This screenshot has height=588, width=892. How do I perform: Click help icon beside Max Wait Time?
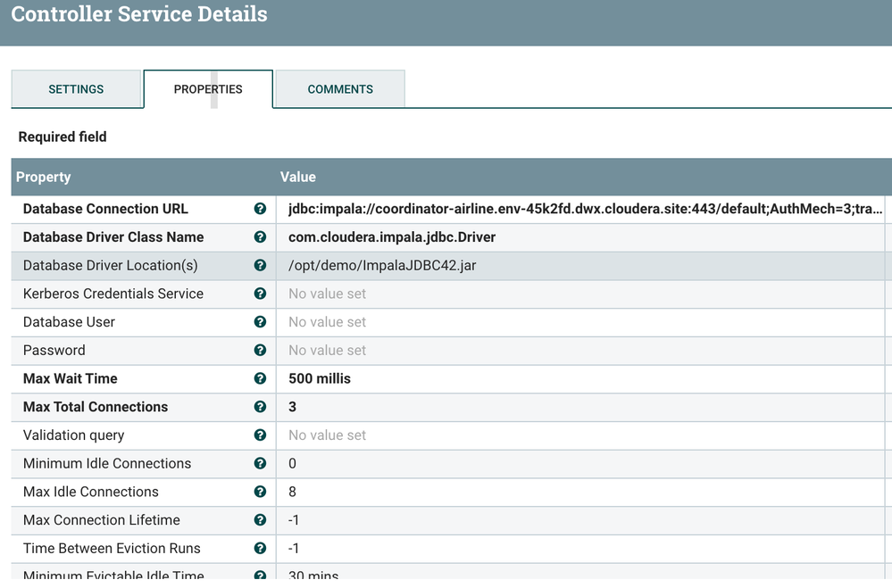[x=260, y=378]
